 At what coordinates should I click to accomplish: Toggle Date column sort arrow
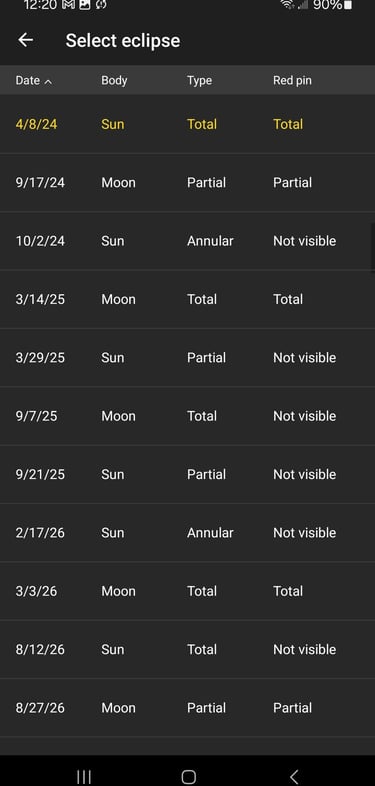48,81
